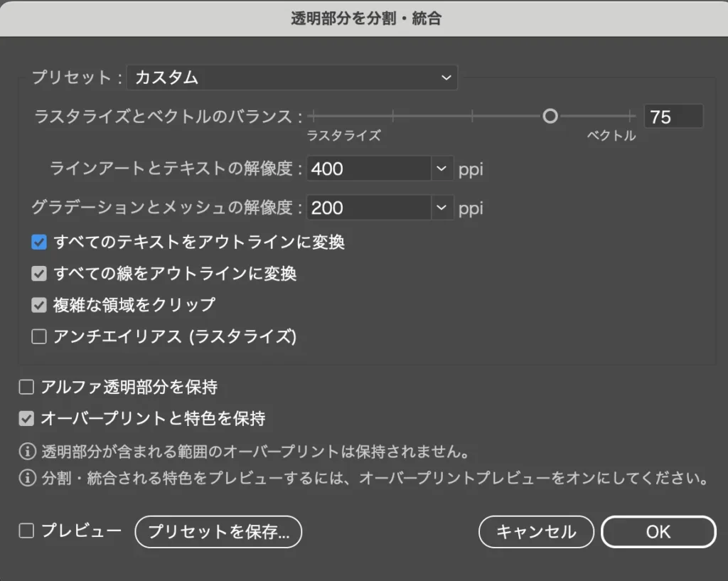Enable the プレビュー checkbox

(26, 531)
